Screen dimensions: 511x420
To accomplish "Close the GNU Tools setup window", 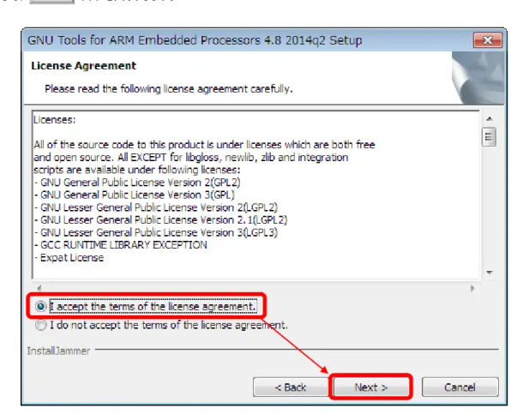I will 488,40.
